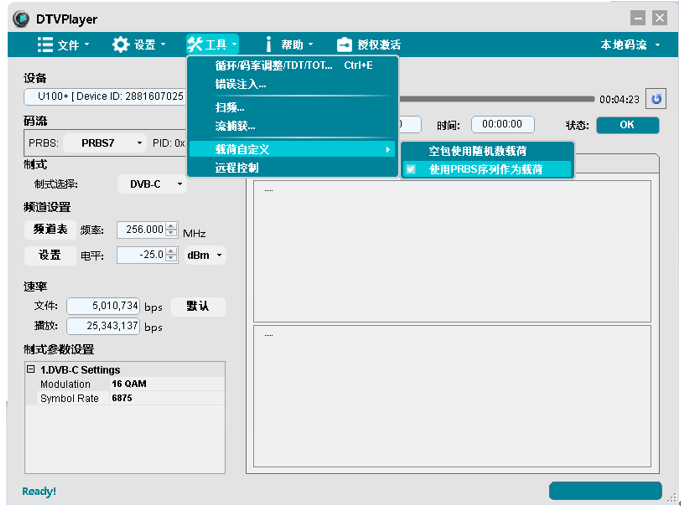Collapse the 1.DVB-C Settings tree node
Screen dimensions: 681x510
point(30,369)
